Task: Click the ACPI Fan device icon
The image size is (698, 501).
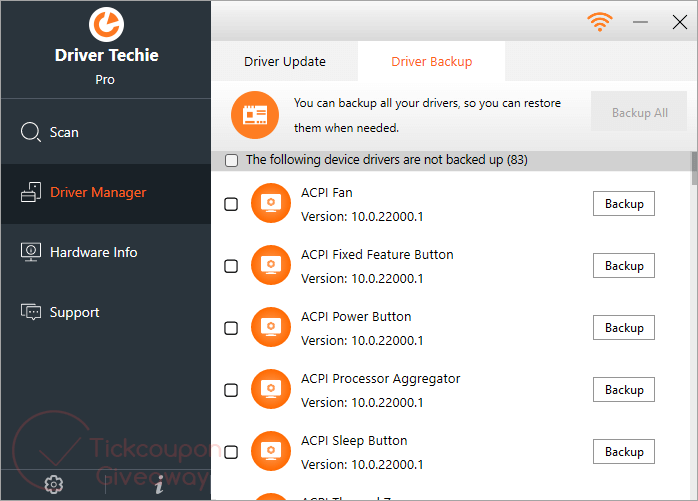Action: click(x=271, y=203)
